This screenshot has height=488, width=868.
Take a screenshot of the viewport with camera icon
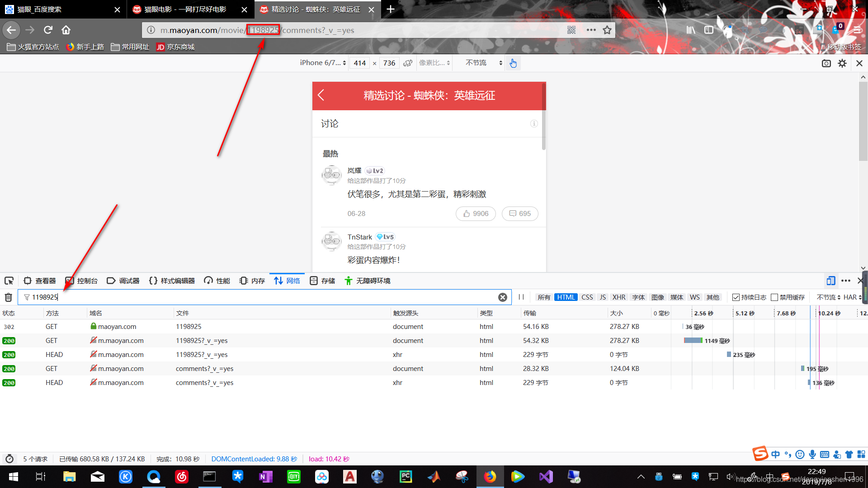pos(826,63)
